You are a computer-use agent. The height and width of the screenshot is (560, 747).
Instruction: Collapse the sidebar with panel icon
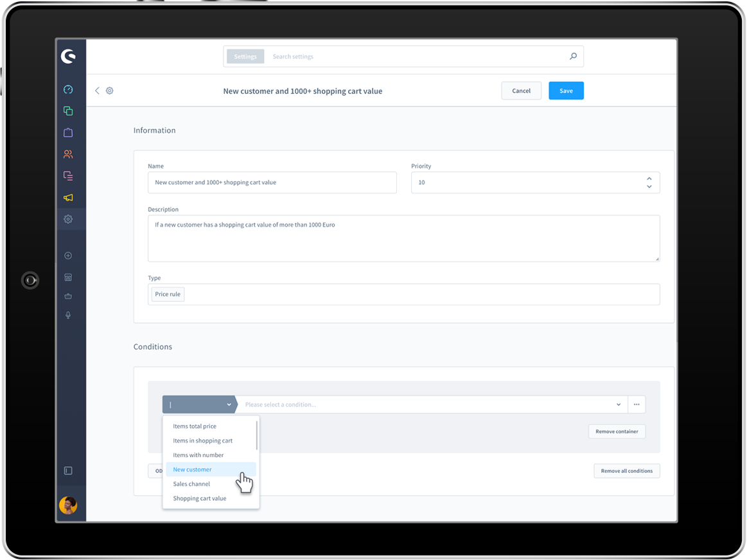point(68,471)
